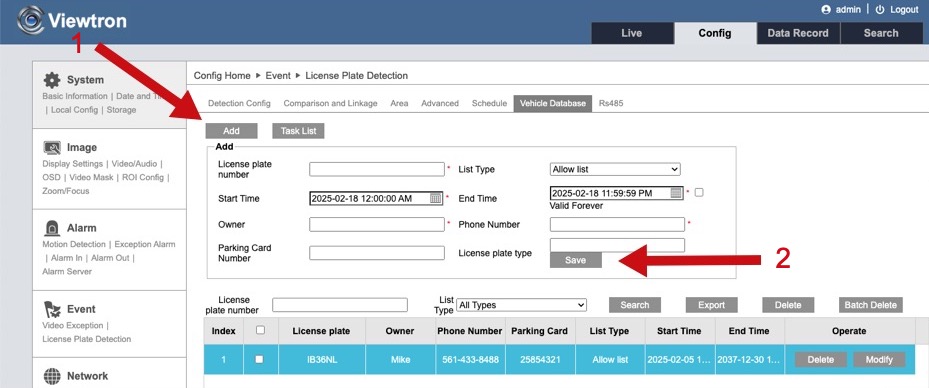Click the Owner input field
This screenshot has height=388, width=929.
(377, 225)
